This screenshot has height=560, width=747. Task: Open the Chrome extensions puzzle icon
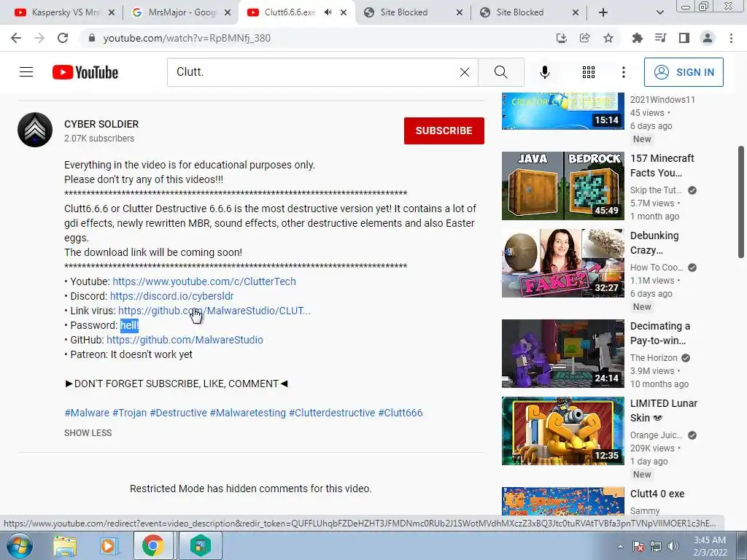(x=637, y=38)
